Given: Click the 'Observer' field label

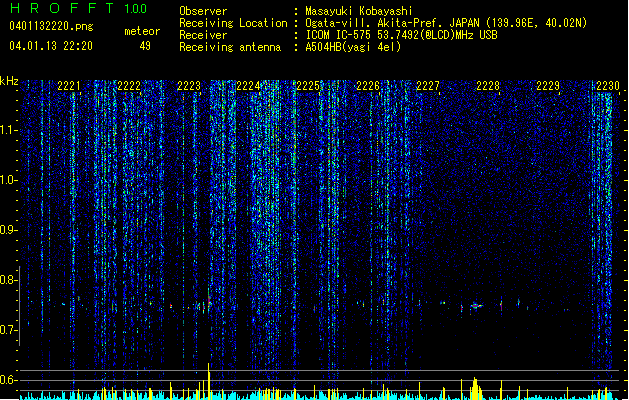Looking at the screenshot, I should click(203, 11).
